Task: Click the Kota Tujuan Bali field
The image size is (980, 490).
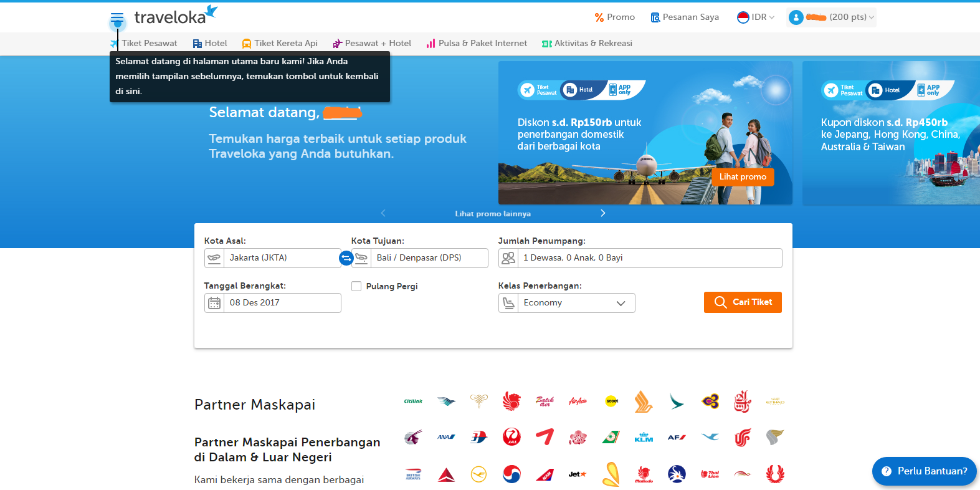Action: coord(419,258)
